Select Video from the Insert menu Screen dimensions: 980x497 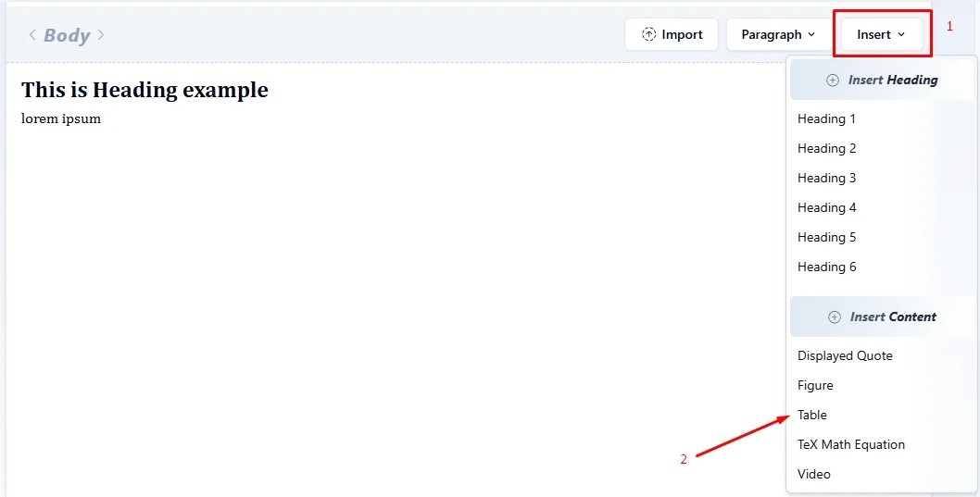click(x=814, y=474)
